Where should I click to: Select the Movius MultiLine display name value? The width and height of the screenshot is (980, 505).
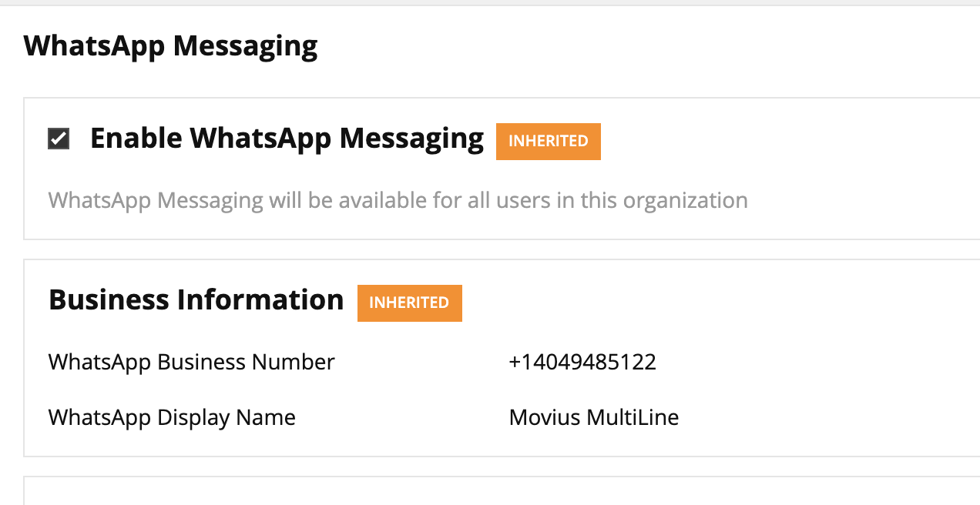(594, 418)
